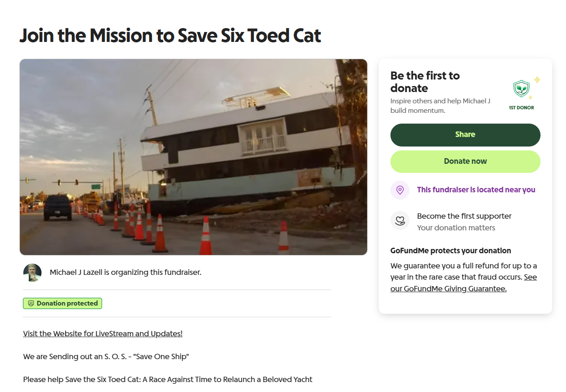566x392 pixels.
Task: Click the yellow sparkle beside the donor badge
Action: coord(537,80)
